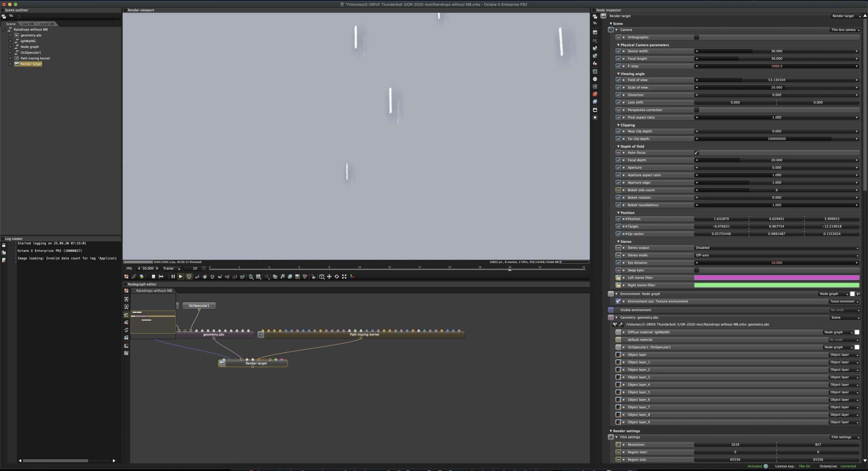The height and width of the screenshot is (471, 868).
Task: Toggle the Swap eyes checkbox
Action: [696, 270]
